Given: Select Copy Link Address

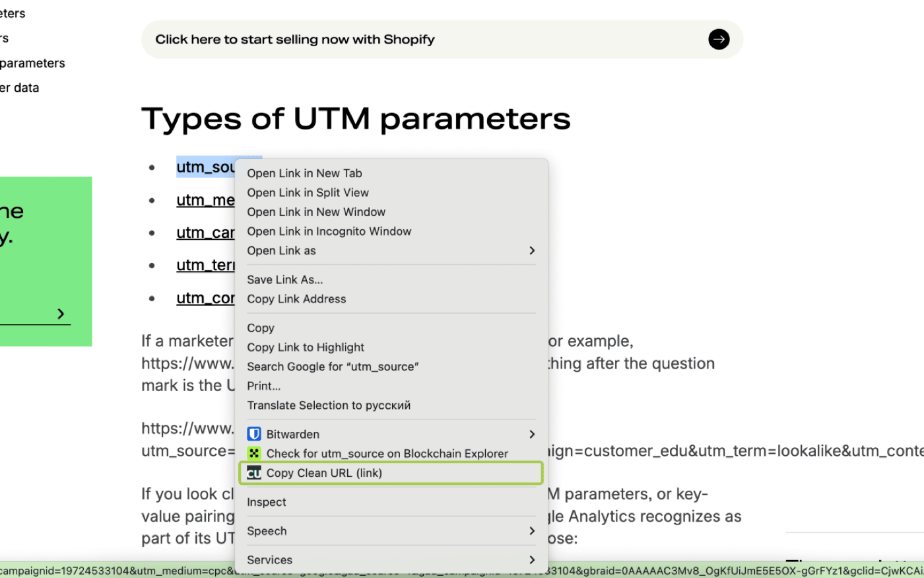Looking at the screenshot, I should pyautogui.click(x=391, y=299).
